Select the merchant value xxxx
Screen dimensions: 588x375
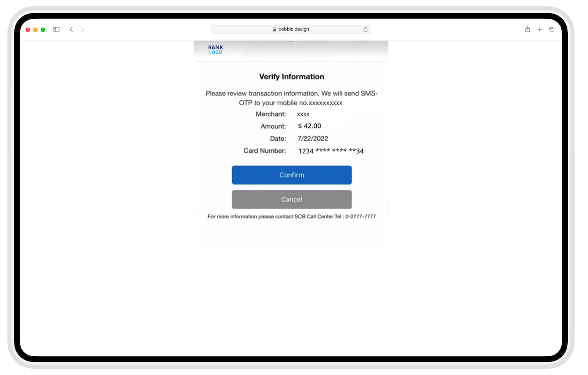[303, 114]
